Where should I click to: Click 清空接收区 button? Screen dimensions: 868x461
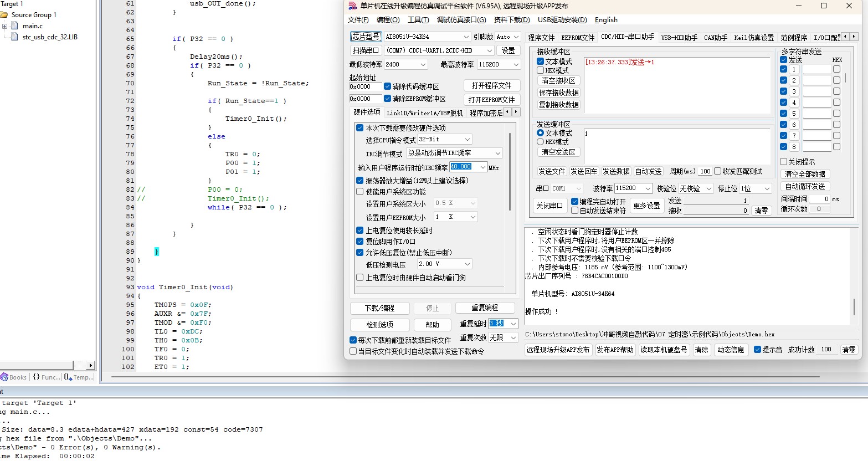pyautogui.click(x=558, y=80)
